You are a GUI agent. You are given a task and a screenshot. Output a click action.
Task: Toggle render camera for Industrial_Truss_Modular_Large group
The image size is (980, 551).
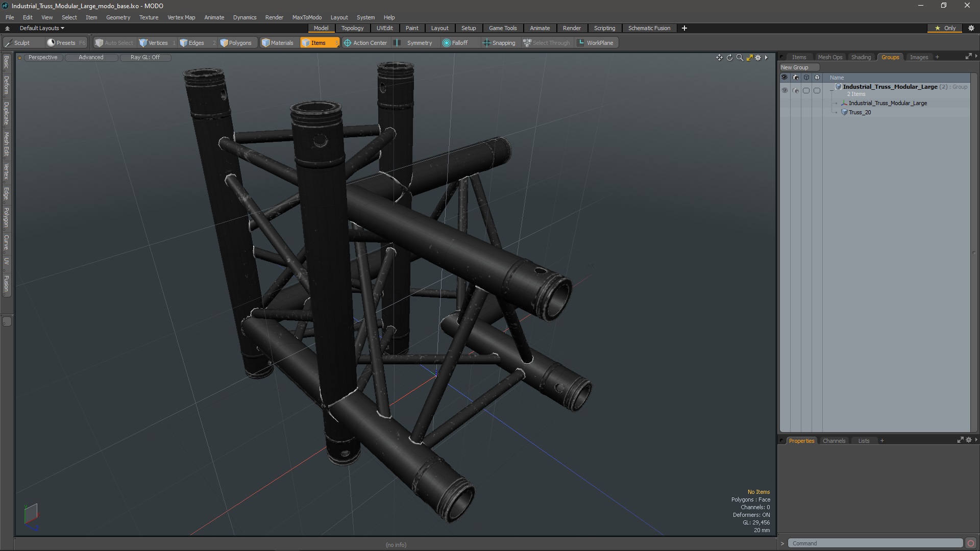(796, 90)
